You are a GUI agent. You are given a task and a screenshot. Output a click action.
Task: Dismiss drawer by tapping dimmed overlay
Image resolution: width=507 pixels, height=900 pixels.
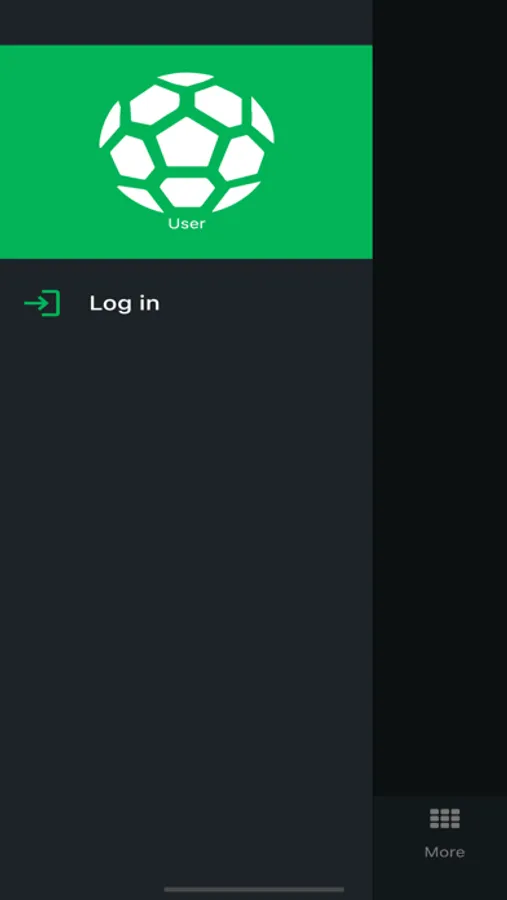(x=440, y=398)
